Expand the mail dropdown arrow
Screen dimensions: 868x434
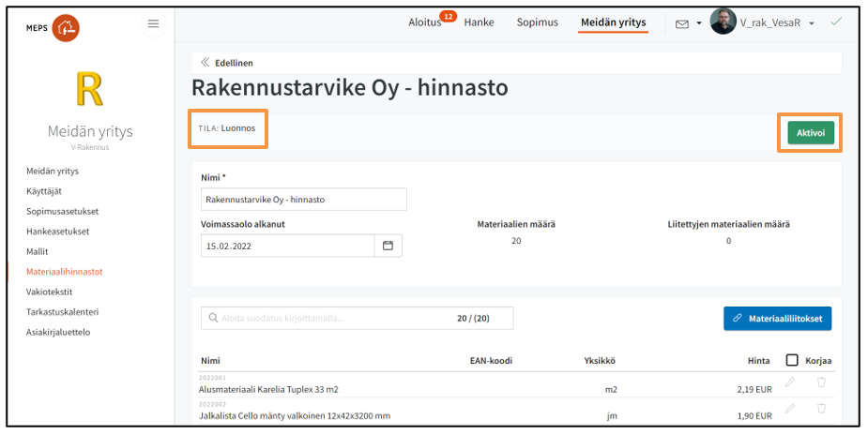pyautogui.click(x=698, y=23)
